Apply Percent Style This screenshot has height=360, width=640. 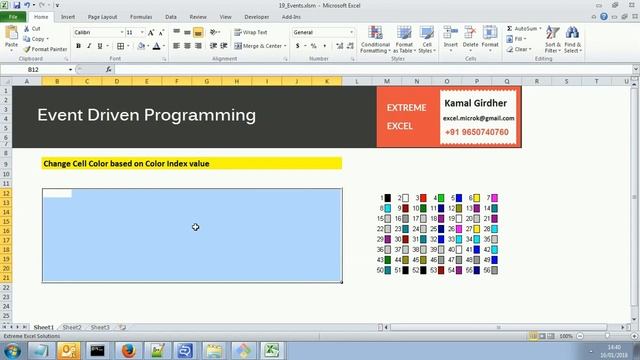(313, 46)
